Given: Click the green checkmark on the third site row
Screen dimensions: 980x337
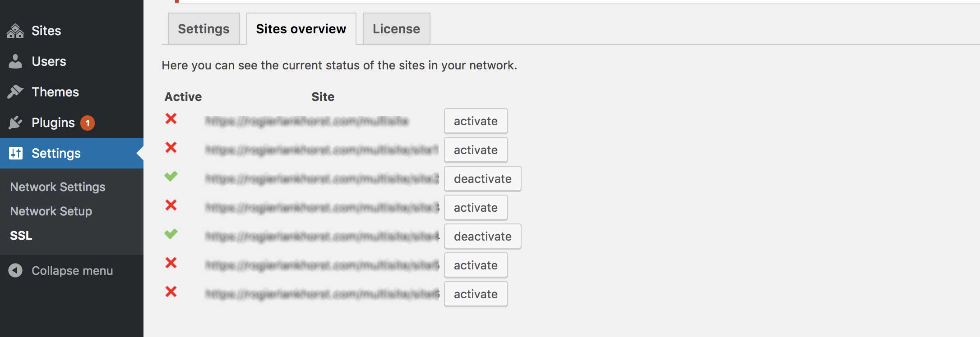Looking at the screenshot, I should pyautogui.click(x=171, y=177).
